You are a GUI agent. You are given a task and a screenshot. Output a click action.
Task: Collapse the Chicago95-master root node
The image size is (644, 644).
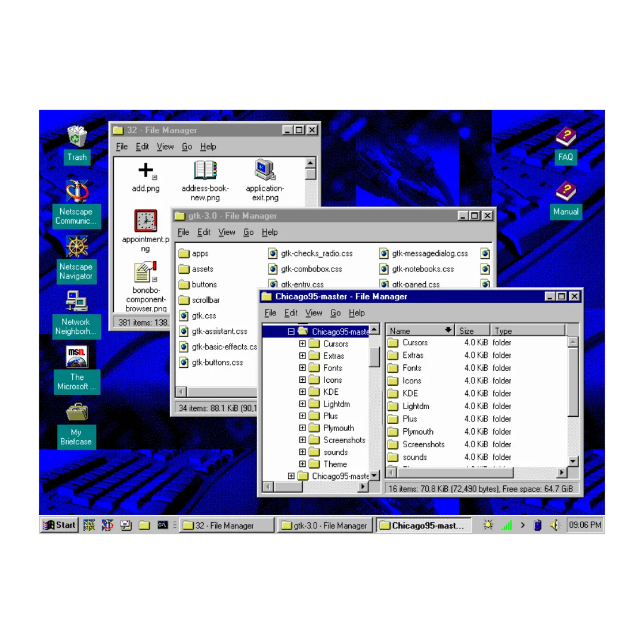(291, 332)
